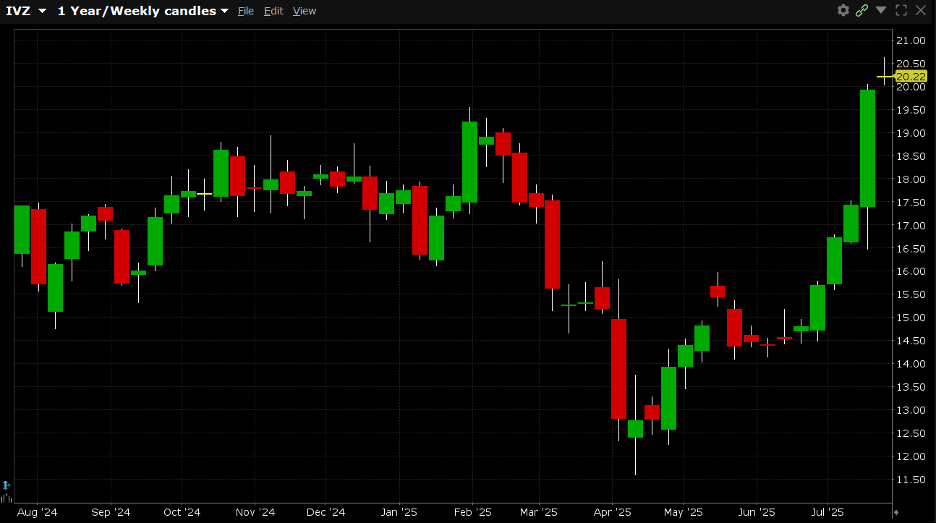Click the 13.50 price axis label
Screen dimensions: 936x524
(910, 387)
